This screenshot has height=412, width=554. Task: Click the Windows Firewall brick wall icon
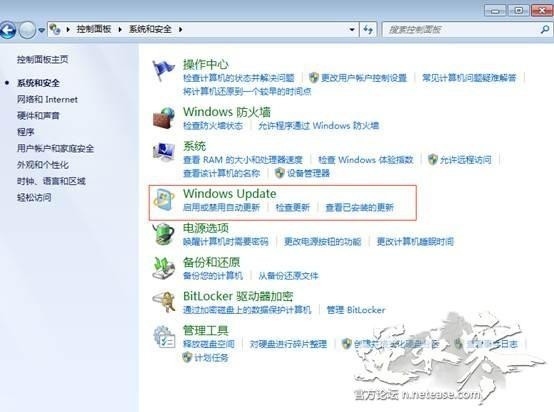click(164, 118)
